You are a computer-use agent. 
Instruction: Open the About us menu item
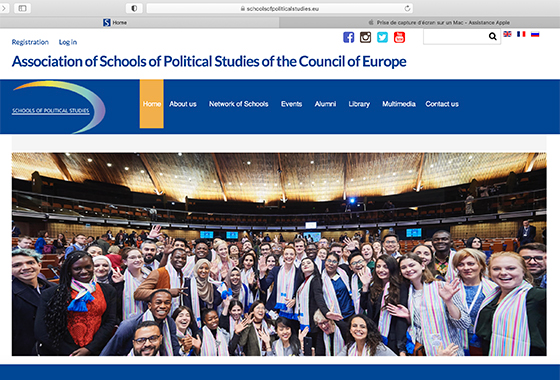183,104
